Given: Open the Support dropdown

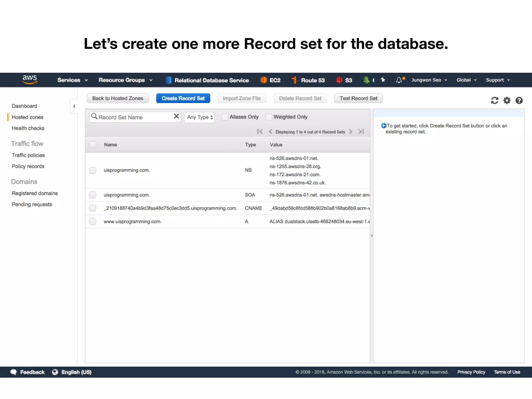Looking at the screenshot, I should 498,80.
